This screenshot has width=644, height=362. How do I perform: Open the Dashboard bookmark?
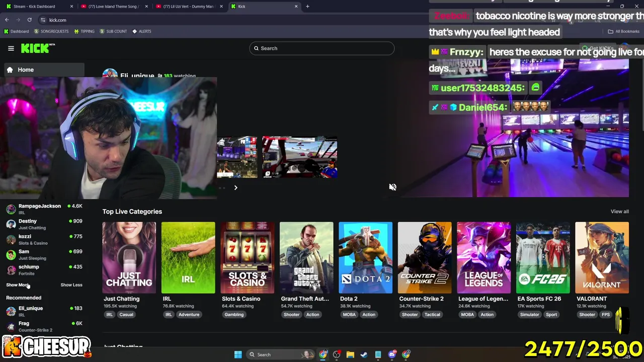[17, 31]
